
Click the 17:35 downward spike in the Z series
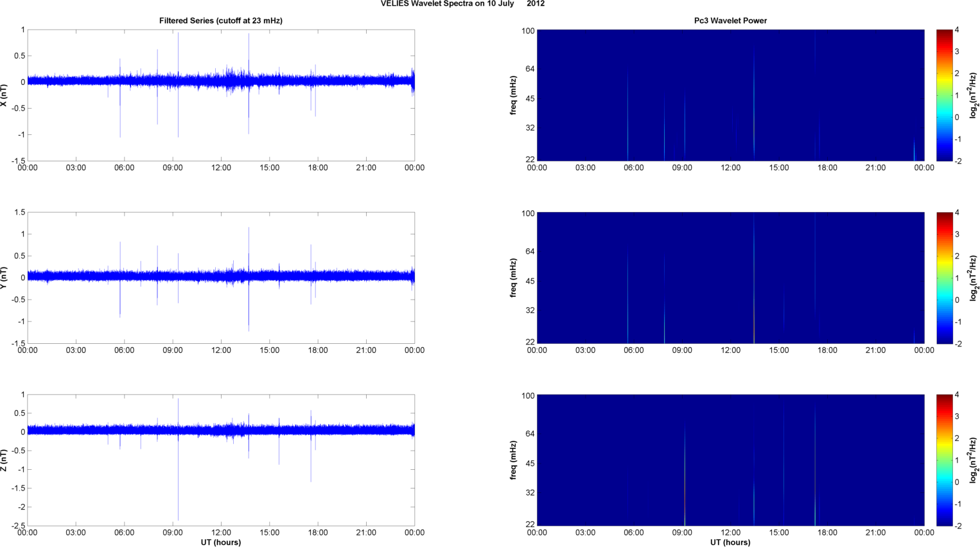311,456
